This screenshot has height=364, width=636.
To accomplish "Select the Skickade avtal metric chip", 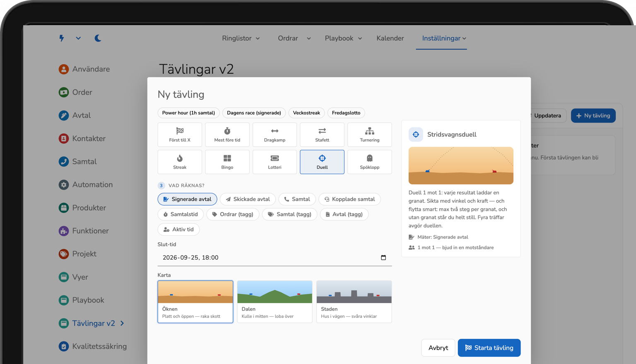I will [248, 199].
